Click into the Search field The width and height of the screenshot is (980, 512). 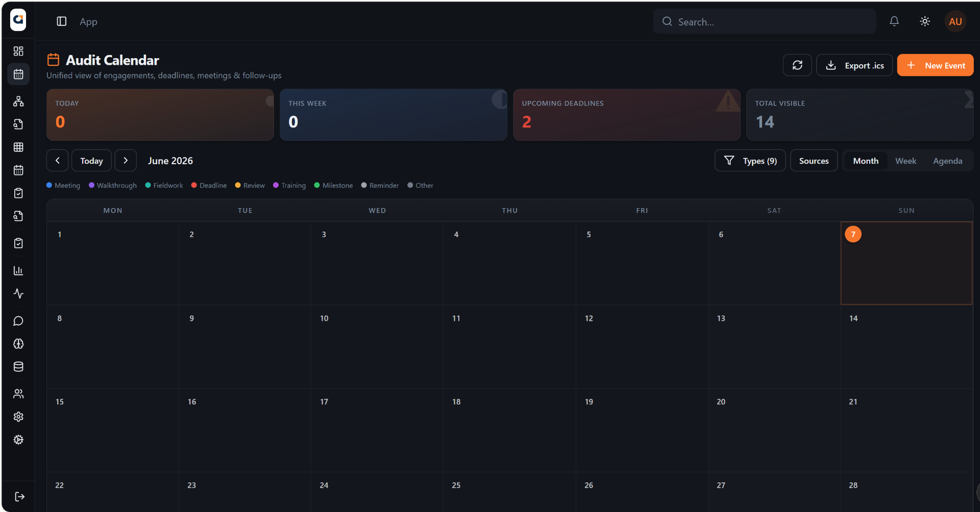(765, 21)
